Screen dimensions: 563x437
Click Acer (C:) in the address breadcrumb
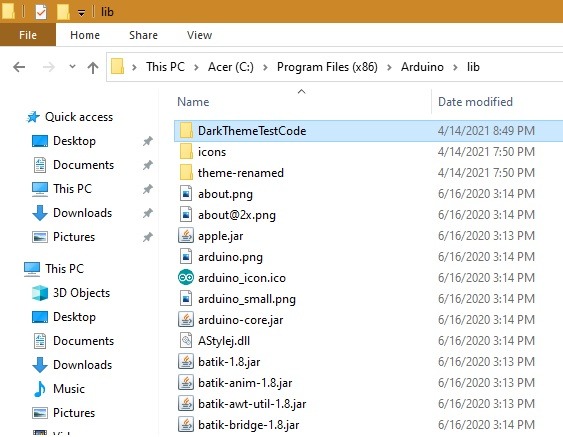point(231,67)
